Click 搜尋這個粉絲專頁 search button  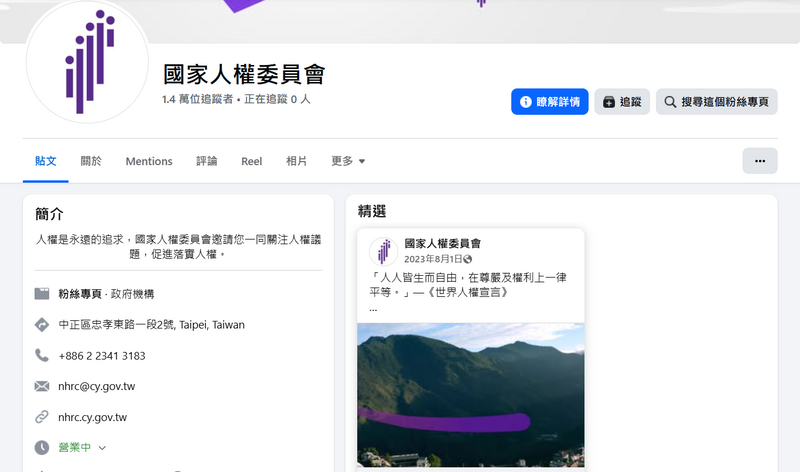click(x=716, y=102)
